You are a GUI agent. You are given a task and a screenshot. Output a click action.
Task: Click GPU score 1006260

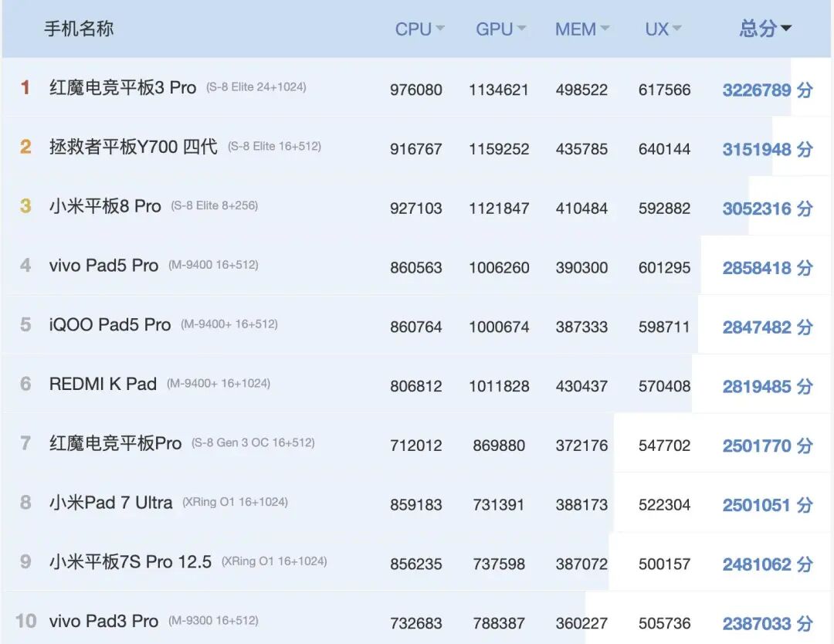[499, 267]
